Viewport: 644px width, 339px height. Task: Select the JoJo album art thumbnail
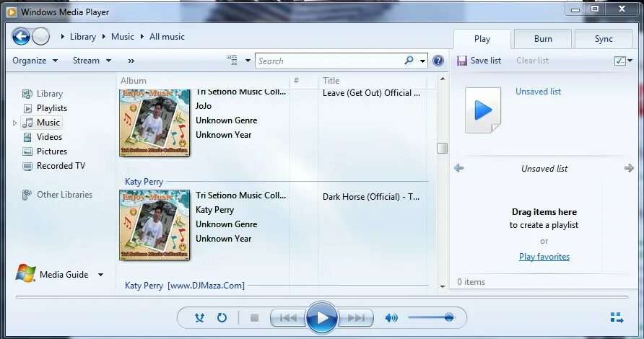[x=155, y=123]
